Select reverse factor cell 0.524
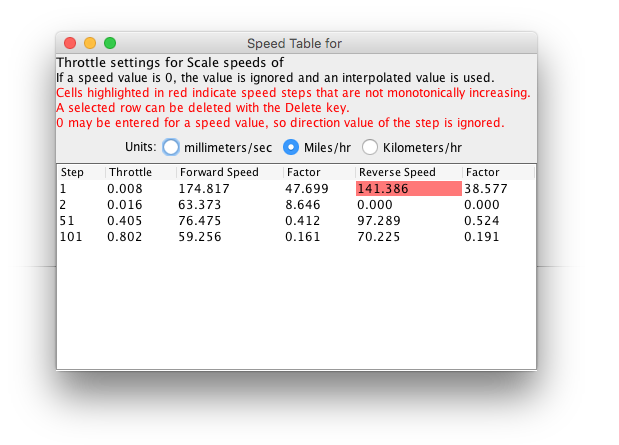 (498, 220)
